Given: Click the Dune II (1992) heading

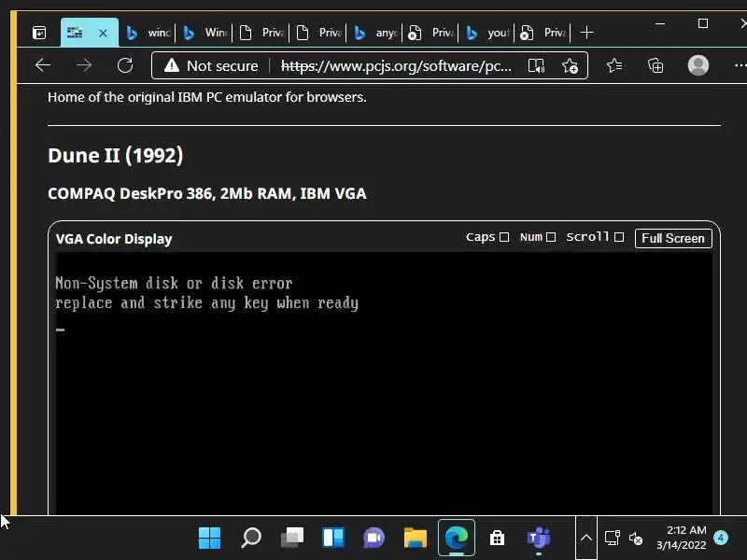Looking at the screenshot, I should (115, 155).
